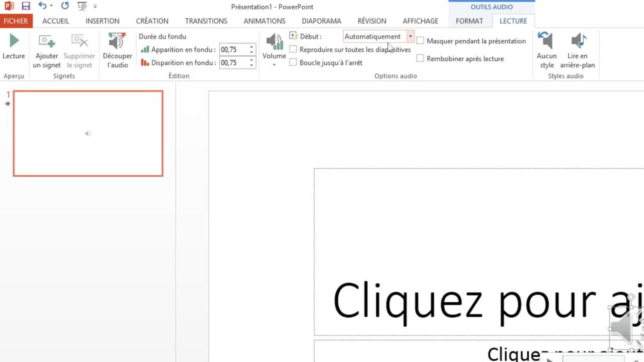Select the LECTURE ribbon tab
The width and height of the screenshot is (644, 362).
click(513, 21)
